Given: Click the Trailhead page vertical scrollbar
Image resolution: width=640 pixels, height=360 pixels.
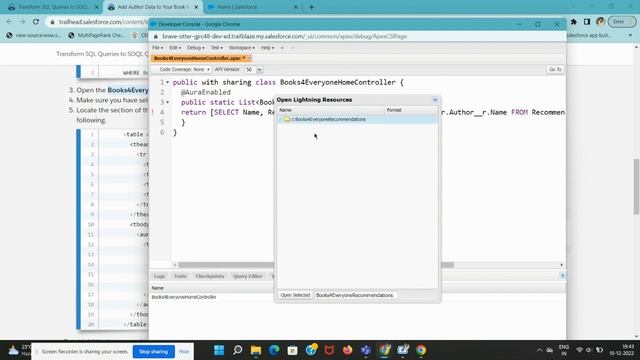Looking at the screenshot, I should pos(636,186).
